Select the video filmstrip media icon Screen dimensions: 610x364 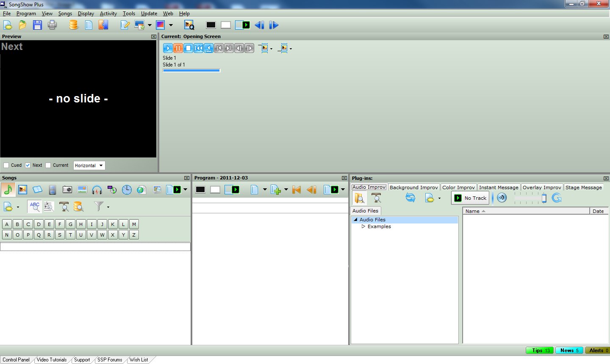click(53, 190)
